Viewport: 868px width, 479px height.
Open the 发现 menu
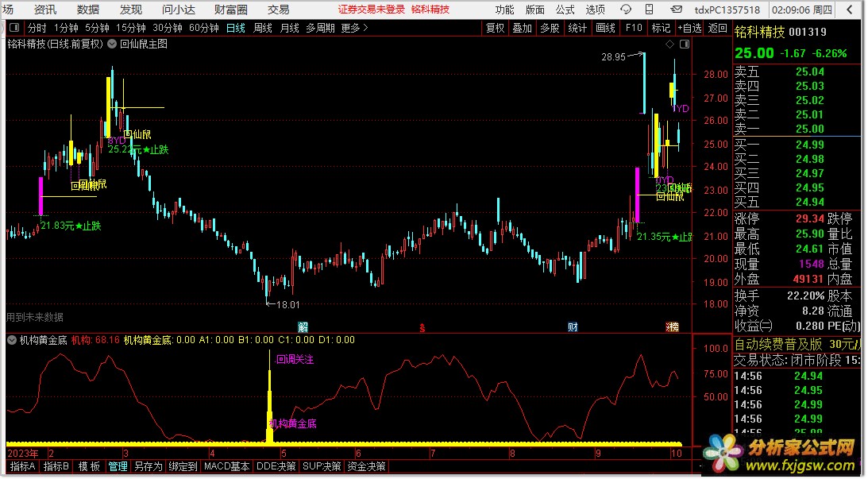131,10
